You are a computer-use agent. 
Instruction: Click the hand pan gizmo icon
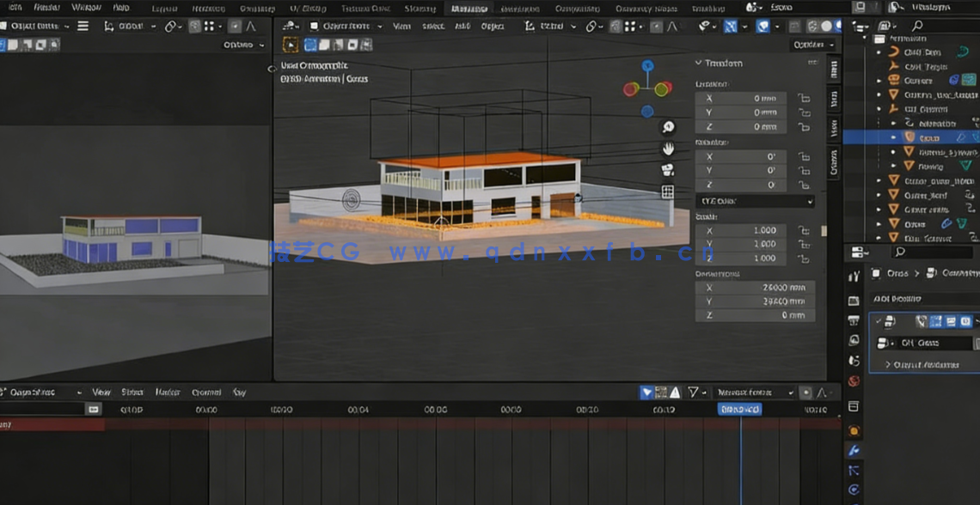[x=669, y=148]
